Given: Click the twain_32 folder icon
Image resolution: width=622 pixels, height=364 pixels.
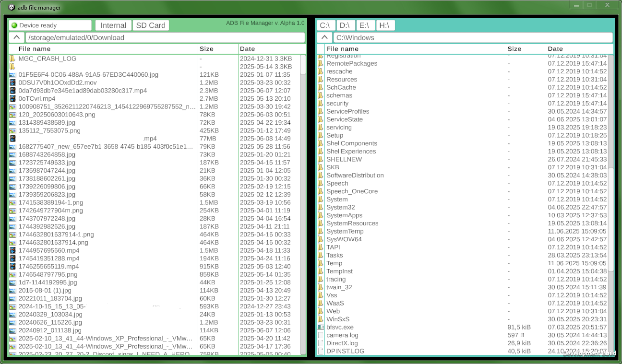Looking at the screenshot, I should click(320, 287).
